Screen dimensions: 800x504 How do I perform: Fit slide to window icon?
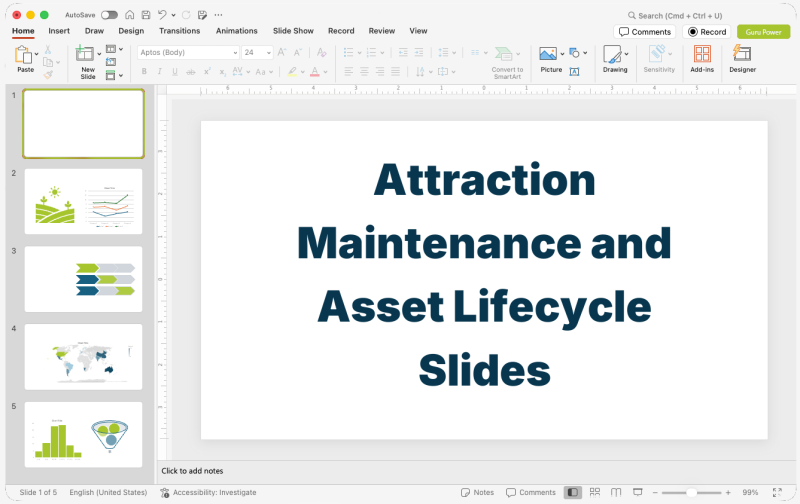point(777,492)
